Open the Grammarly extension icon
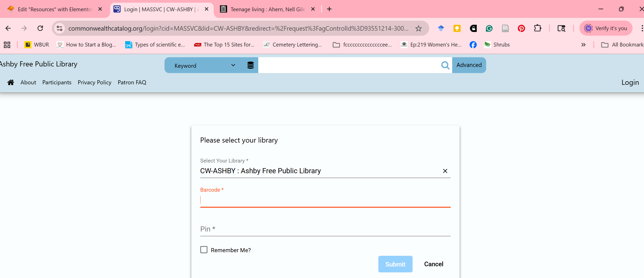The width and height of the screenshot is (644, 278). [489, 28]
